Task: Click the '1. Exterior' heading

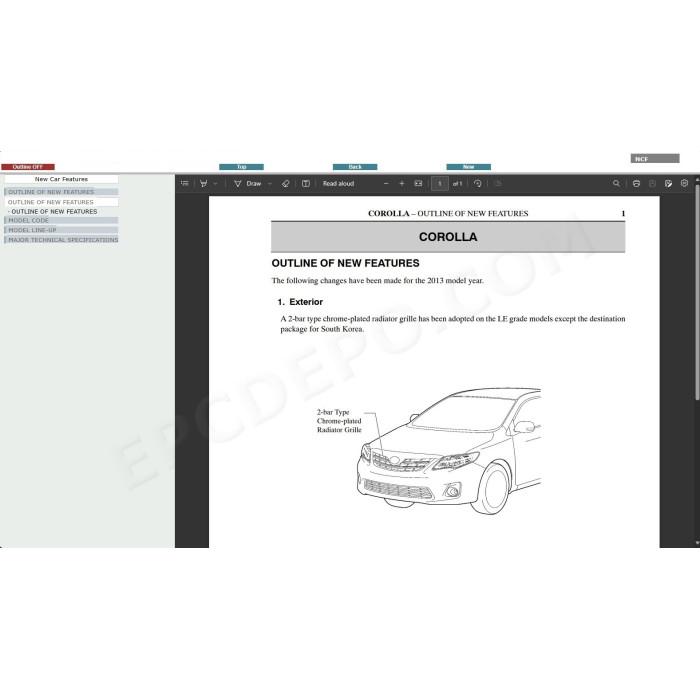Action: 300,302
